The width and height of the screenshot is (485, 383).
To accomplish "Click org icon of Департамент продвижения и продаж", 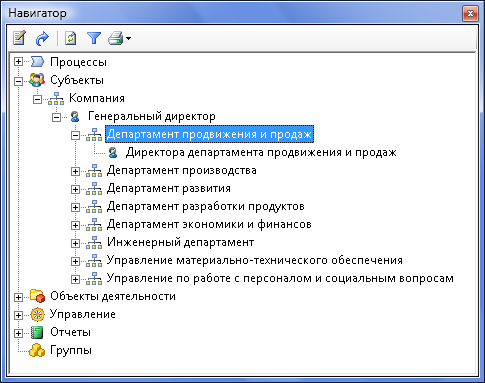I will (94, 134).
